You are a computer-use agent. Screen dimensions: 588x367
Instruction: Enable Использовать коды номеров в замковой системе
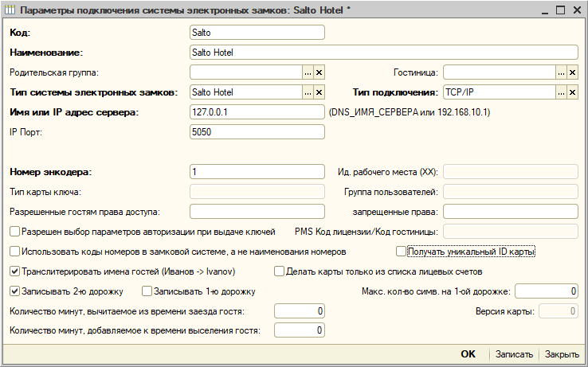pos(14,251)
